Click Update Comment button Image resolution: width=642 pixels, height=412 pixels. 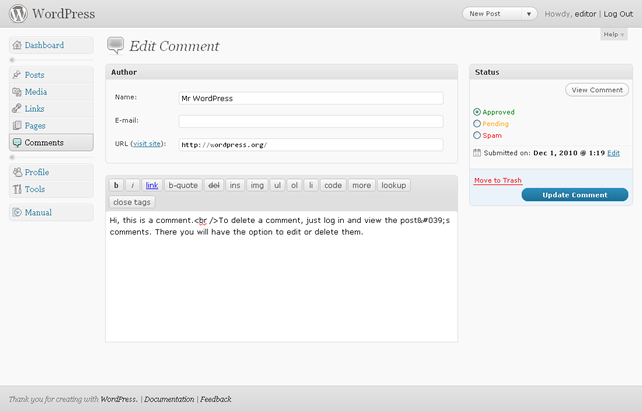coord(575,195)
